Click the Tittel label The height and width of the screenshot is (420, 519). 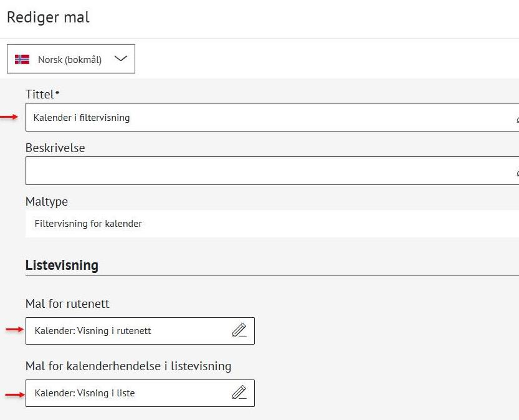[40, 94]
